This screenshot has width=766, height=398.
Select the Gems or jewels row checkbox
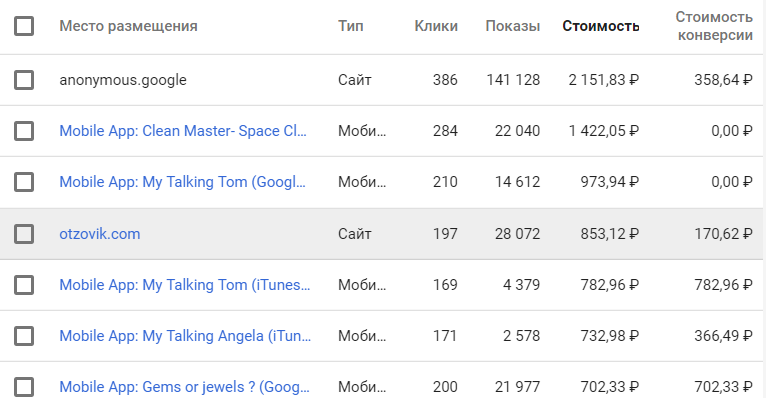tap(24, 387)
